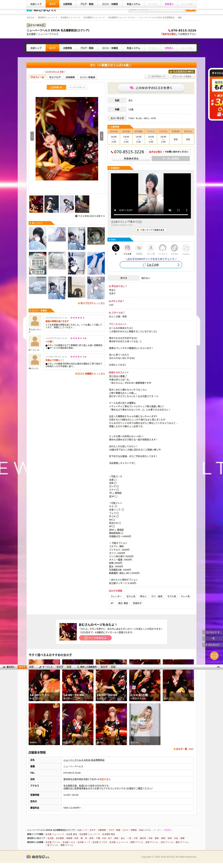Click the ツイキャス SNS icon
This screenshot has width=223, height=868.
163,248
